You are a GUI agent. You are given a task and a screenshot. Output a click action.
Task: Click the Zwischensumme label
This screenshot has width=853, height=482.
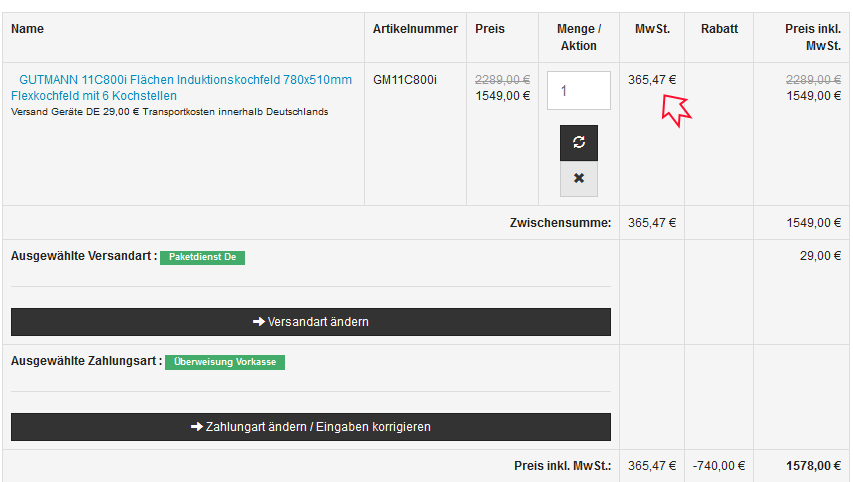click(x=560, y=222)
